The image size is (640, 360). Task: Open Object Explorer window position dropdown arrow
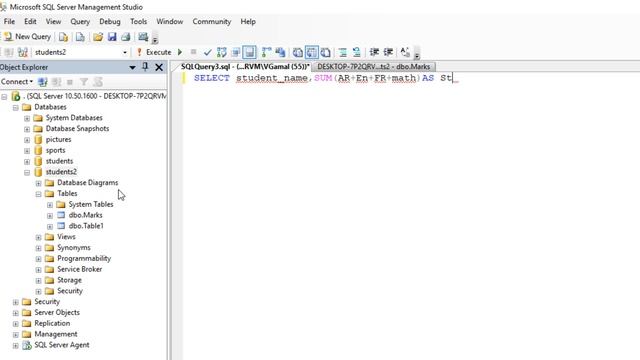(x=132, y=67)
